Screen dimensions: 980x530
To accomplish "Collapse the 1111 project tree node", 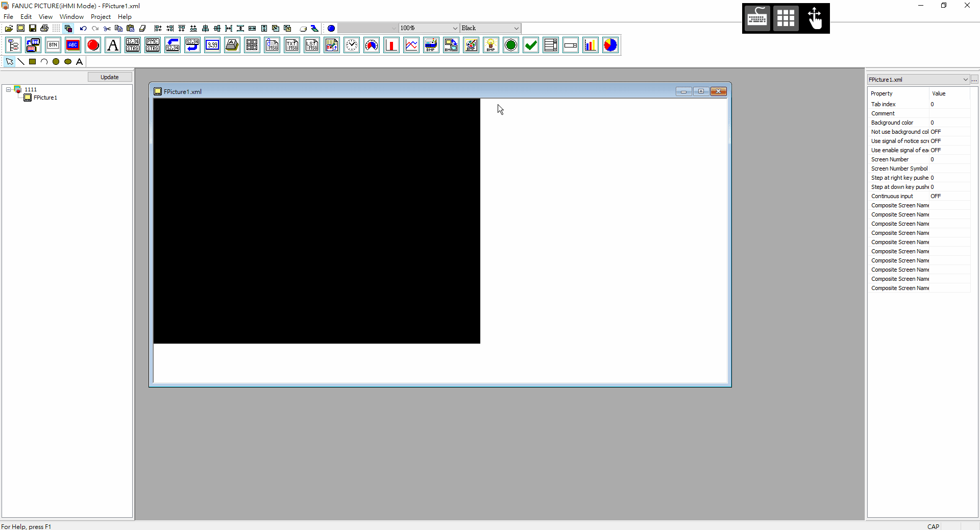I will tap(9, 89).
